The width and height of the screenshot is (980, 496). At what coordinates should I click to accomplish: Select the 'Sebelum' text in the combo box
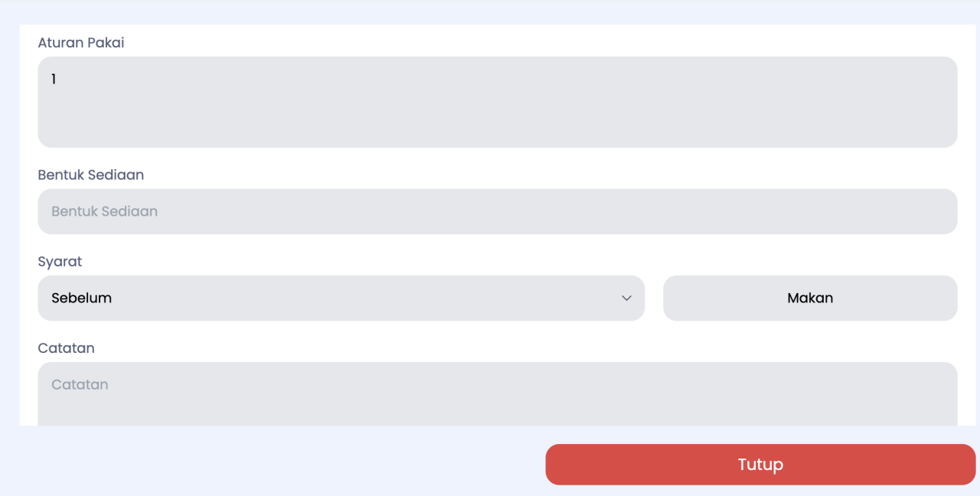pyautogui.click(x=81, y=298)
